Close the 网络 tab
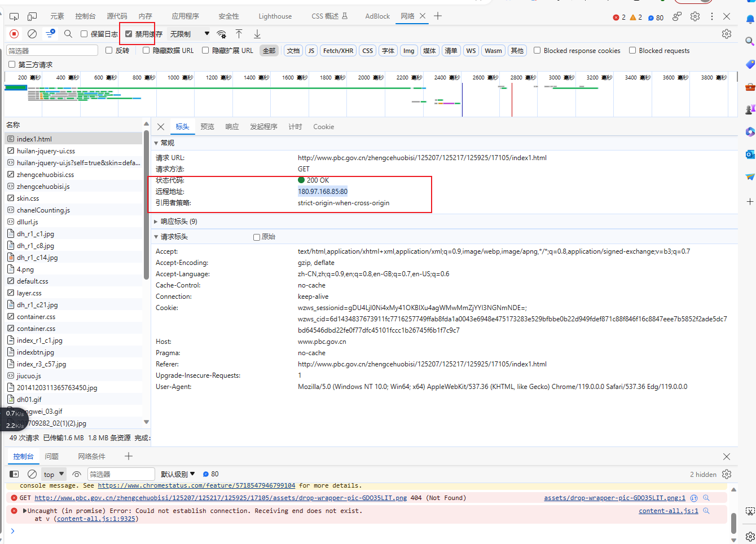Viewport: 756px width, 544px height. [x=422, y=16]
